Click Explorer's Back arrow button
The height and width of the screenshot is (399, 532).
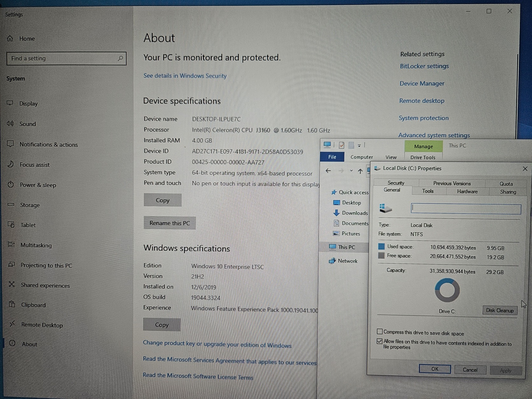coord(328,171)
